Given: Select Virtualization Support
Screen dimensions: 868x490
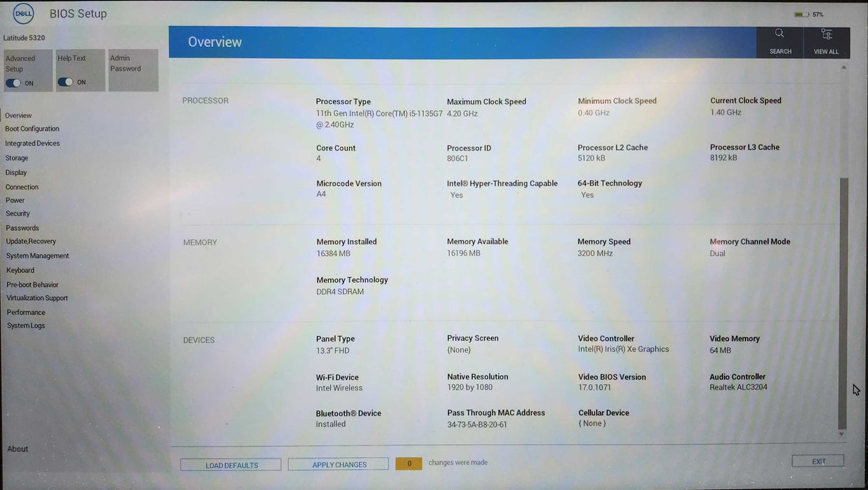Looking at the screenshot, I should point(37,297).
